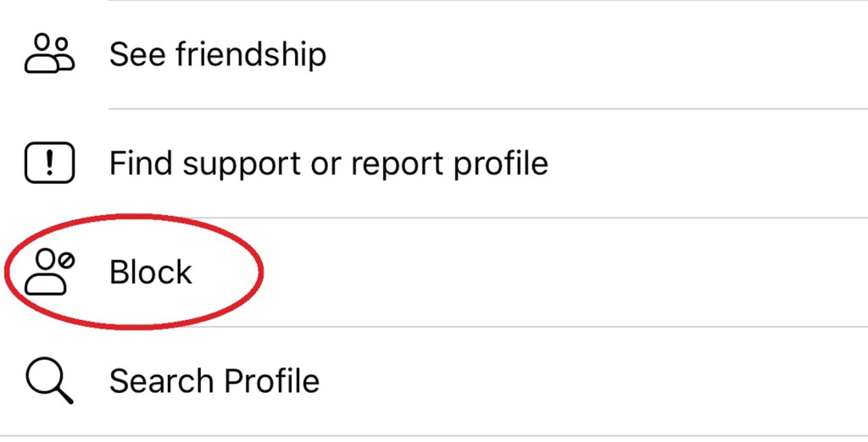Tap the two-people See friendship icon
Image resolution: width=868 pixels, height=442 pixels.
pyautogui.click(x=49, y=54)
